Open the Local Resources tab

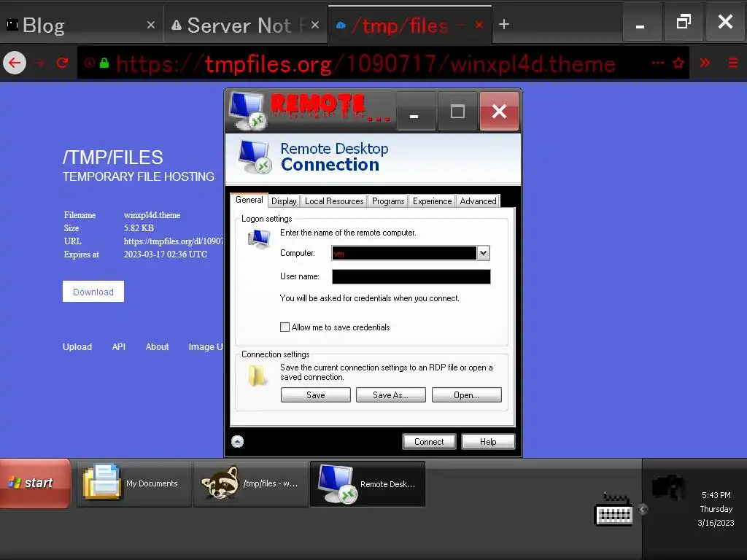(334, 201)
